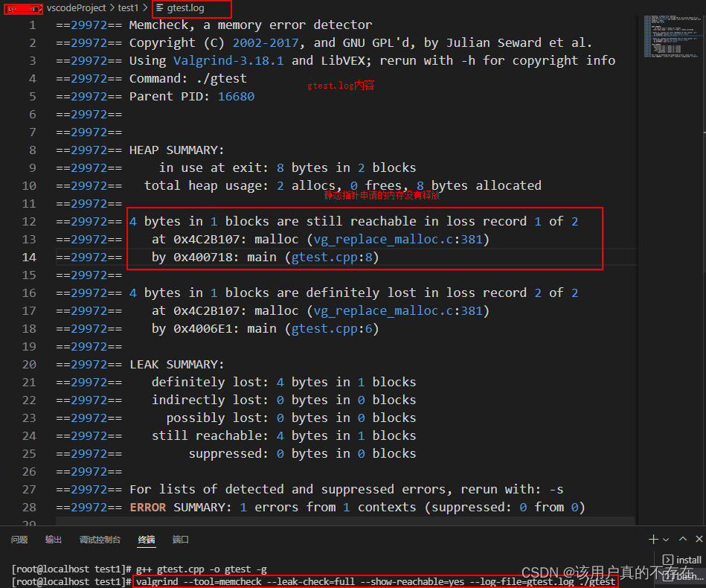Add a new terminal with the plus icon
The height and width of the screenshot is (588, 706).
pyautogui.click(x=653, y=539)
